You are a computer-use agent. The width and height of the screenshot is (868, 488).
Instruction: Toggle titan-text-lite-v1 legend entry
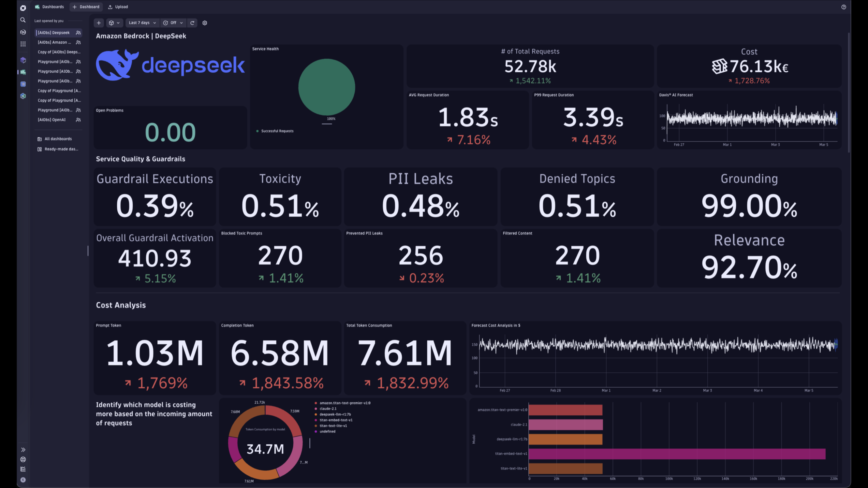331,426
